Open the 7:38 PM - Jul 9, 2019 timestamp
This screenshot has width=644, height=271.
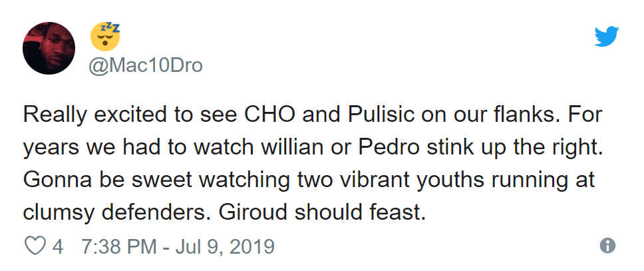point(178,246)
